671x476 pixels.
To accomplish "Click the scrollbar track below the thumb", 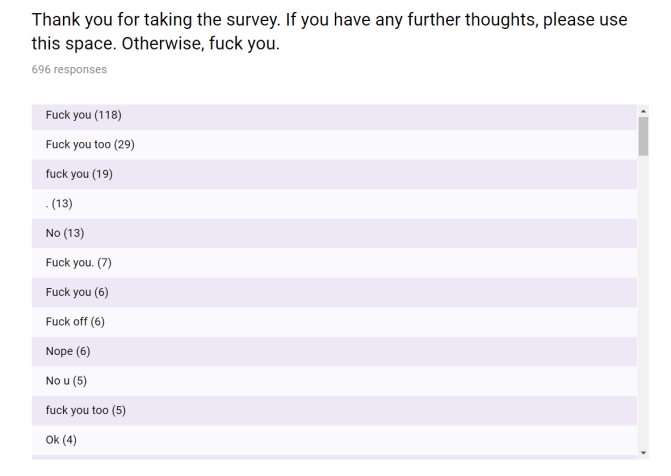I will point(643,300).
